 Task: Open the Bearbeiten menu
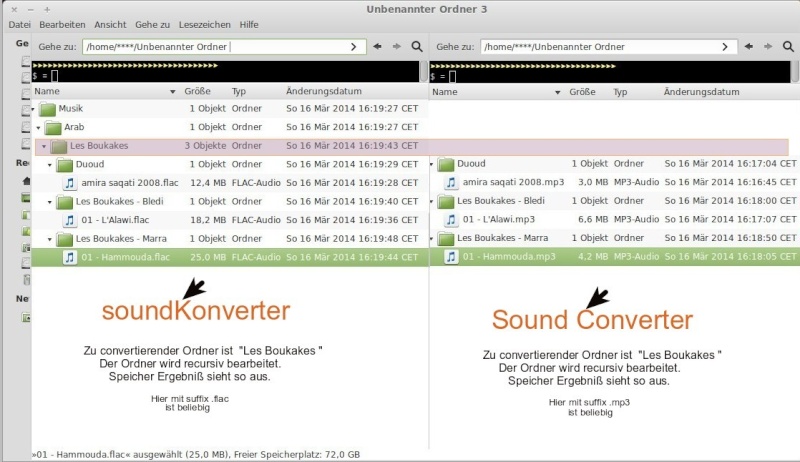coord(60,23)
